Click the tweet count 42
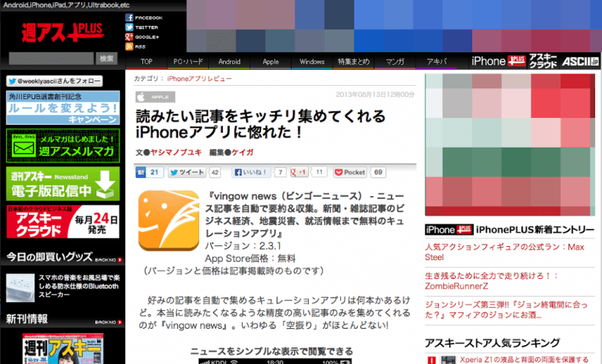Image resolution: width=602 pixels, height=364 pixels. click(x=215, y=172)
